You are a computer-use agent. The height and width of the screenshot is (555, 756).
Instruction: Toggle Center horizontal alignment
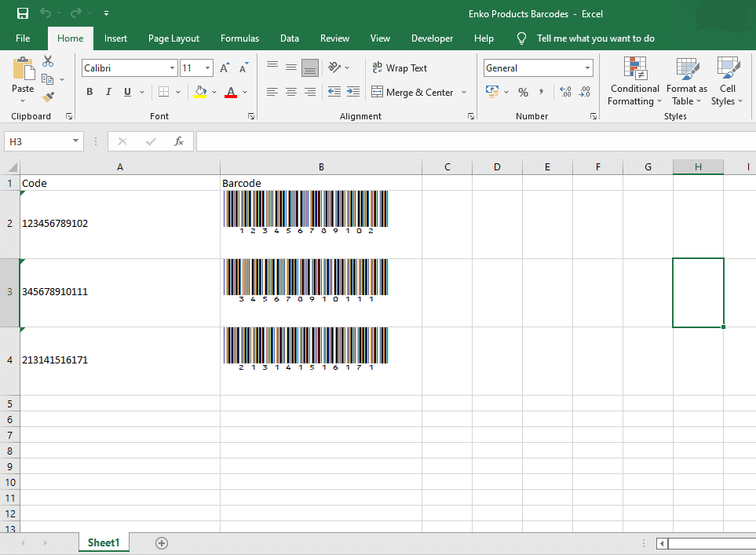(291, 92)
